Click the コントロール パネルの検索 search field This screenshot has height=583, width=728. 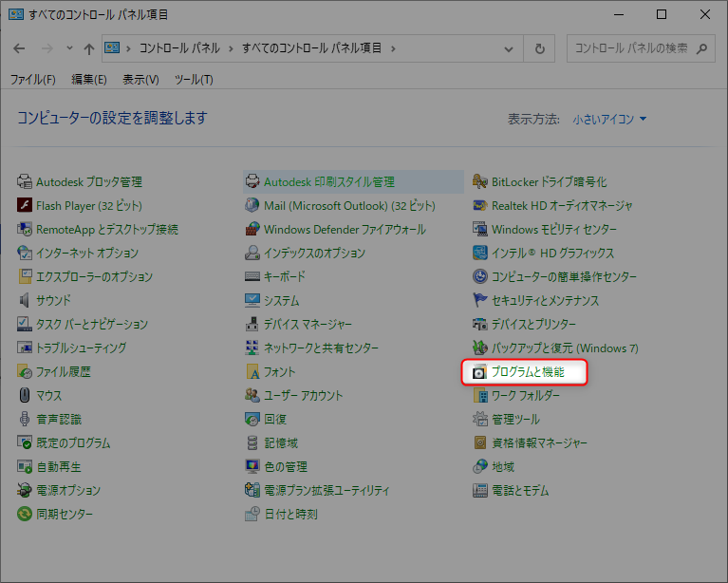[641, 48]
